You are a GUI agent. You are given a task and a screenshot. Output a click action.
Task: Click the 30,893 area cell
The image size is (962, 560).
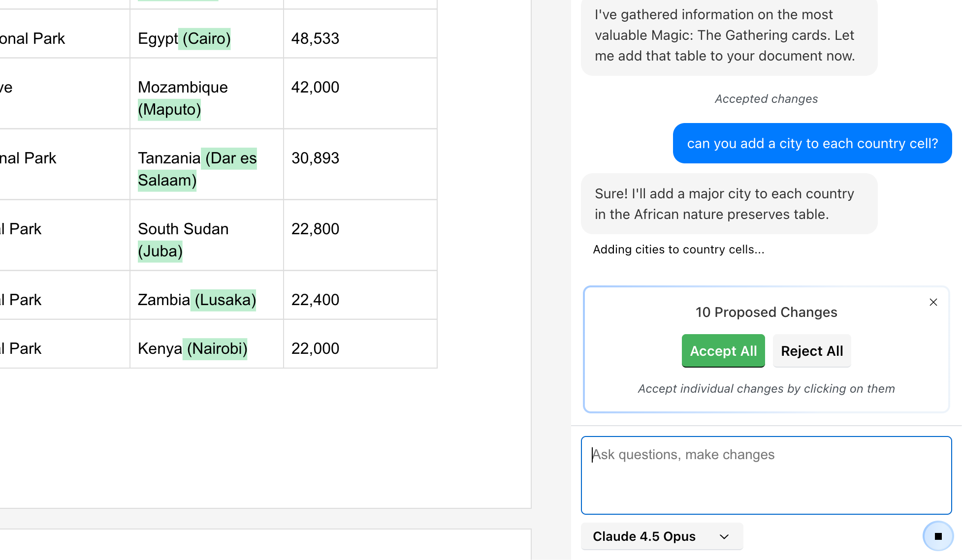315,158
